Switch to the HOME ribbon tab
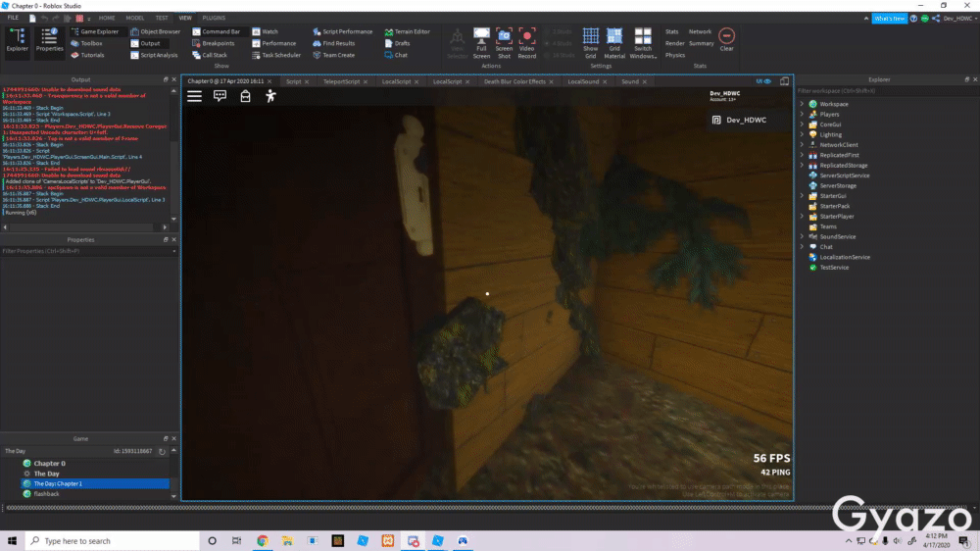The height and width of the screenshot is (551, 980). click(x=107, y=18)
